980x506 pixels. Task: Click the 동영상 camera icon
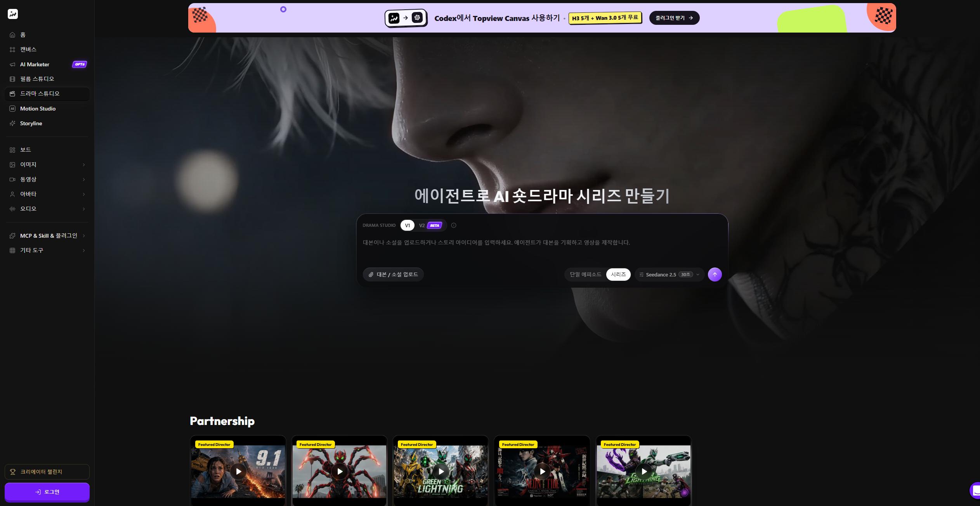pyautogui.click(x=12, y=180)
